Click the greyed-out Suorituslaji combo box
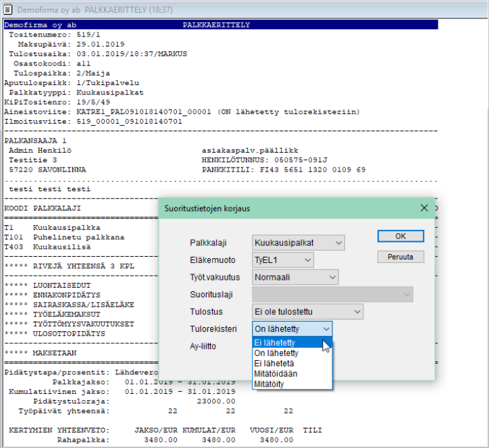The width and height of the screenshot is (489, 448). [x=332, y=295]
